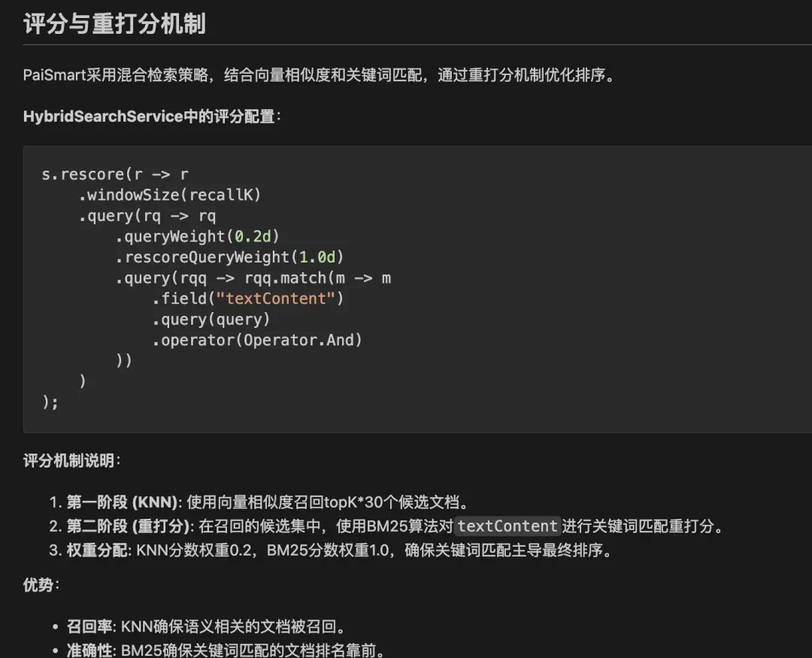This screenshot has width=812, height=658.
Task: Click the PaiSmart hybrid search intro paragraph
Action: [319, 75]
